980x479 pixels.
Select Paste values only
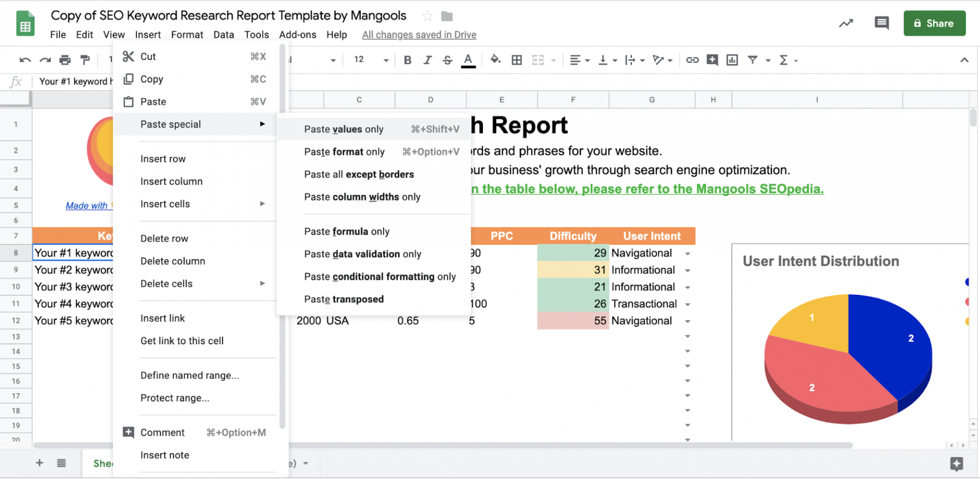(x=344, y=129)
